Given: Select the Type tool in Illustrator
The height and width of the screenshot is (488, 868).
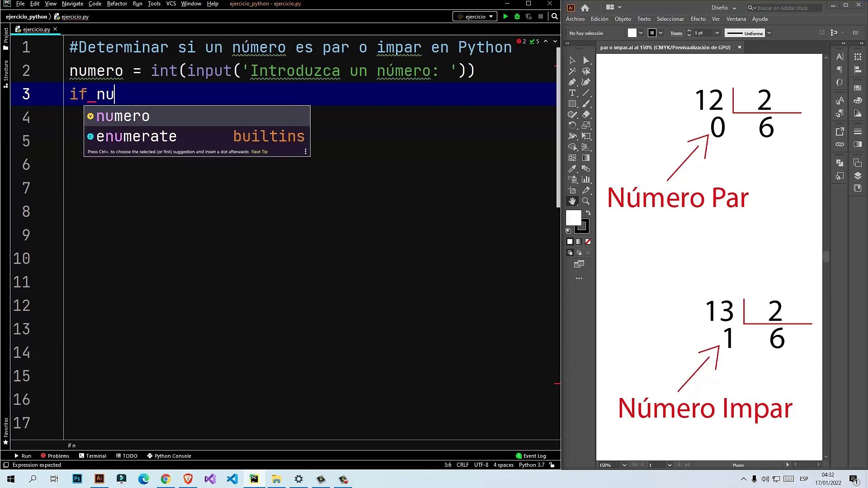Looking at the screenshot, I should click(x=572, y=93).
